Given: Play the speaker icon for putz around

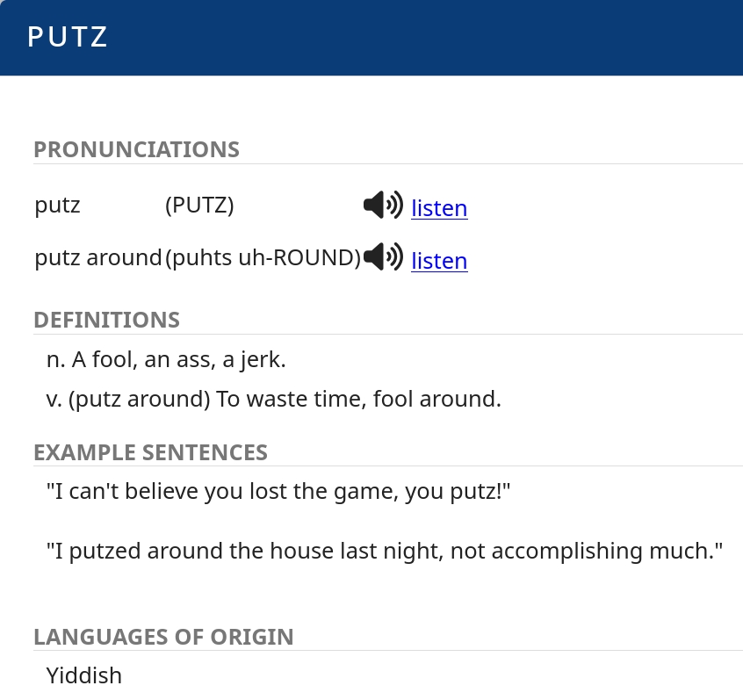Looking at the screenshot, I should tap(383, 258).
